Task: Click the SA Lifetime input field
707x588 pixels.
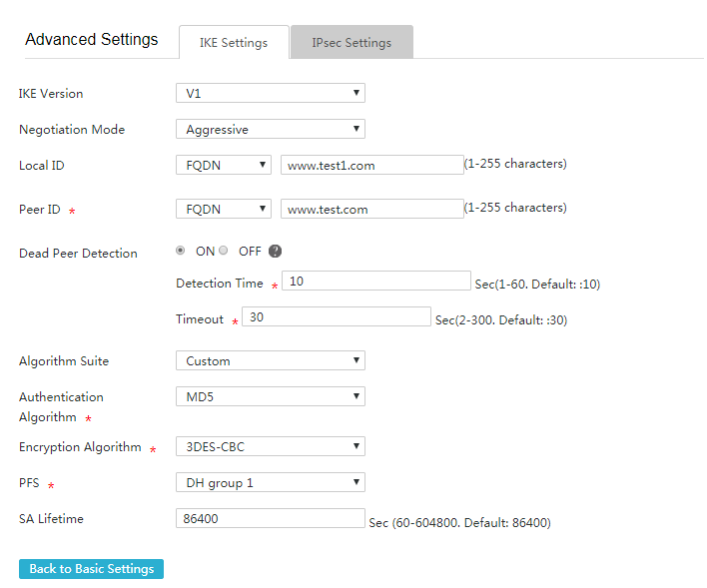Action: pyautogui.click(x=271, y=518)
